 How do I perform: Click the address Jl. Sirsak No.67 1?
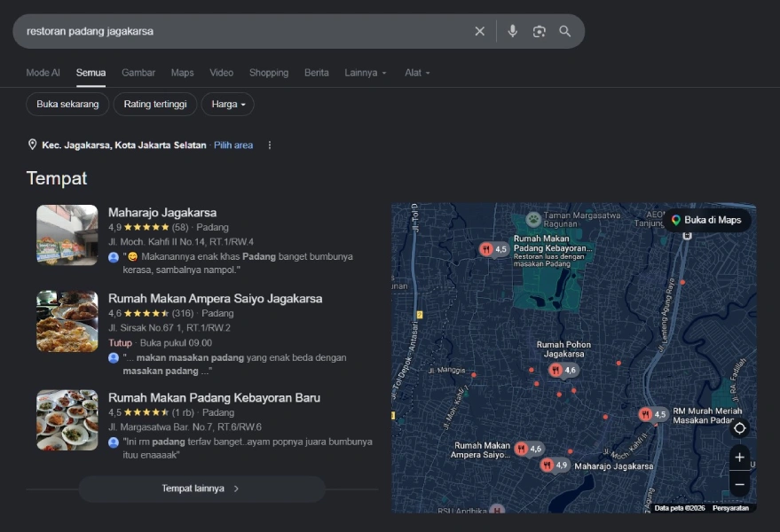click(x=169, y=328)
